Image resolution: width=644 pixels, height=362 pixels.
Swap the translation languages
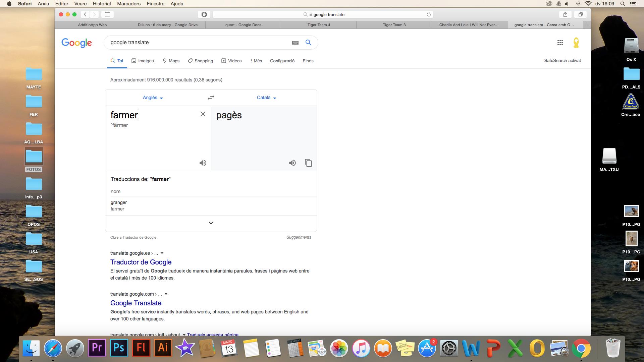211,98
